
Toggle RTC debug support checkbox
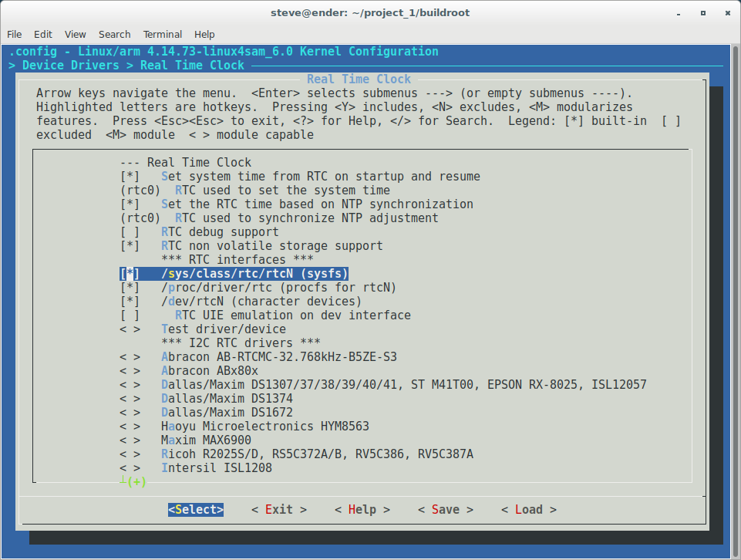point(130,232)
